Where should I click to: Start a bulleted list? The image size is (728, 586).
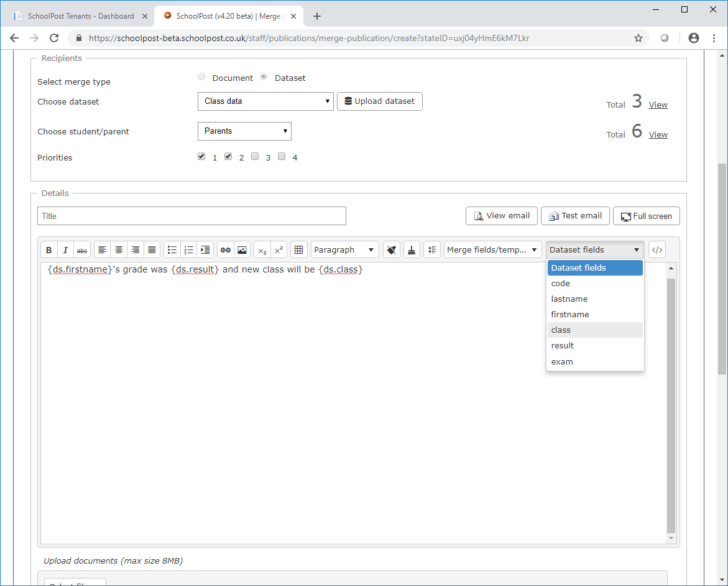pyautogui.click(x=172, y=249)
